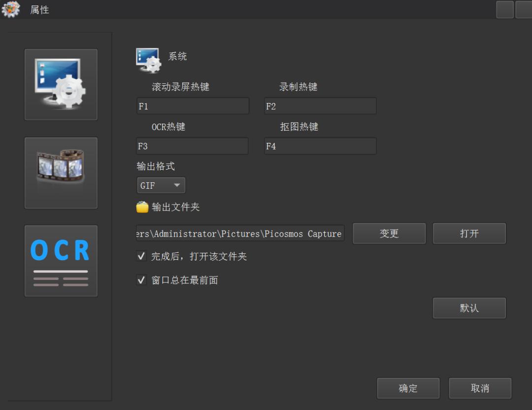Click the system settings sidebar icon
The width and height of the screenshot is (532, 410).
pyautogui.click(x=61, y=84)
